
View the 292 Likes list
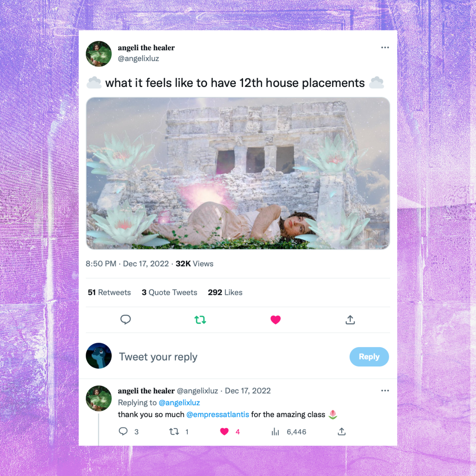pyautogui.click(x=225, y=292)
